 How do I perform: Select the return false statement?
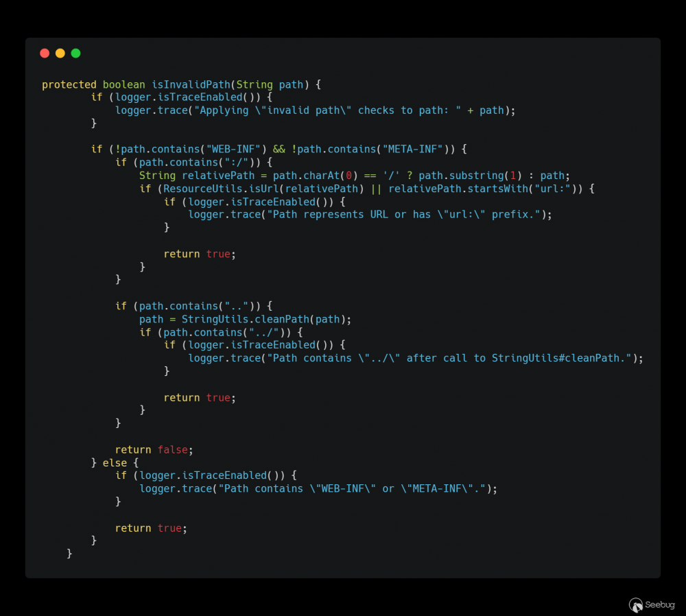(x=154, y=450)
